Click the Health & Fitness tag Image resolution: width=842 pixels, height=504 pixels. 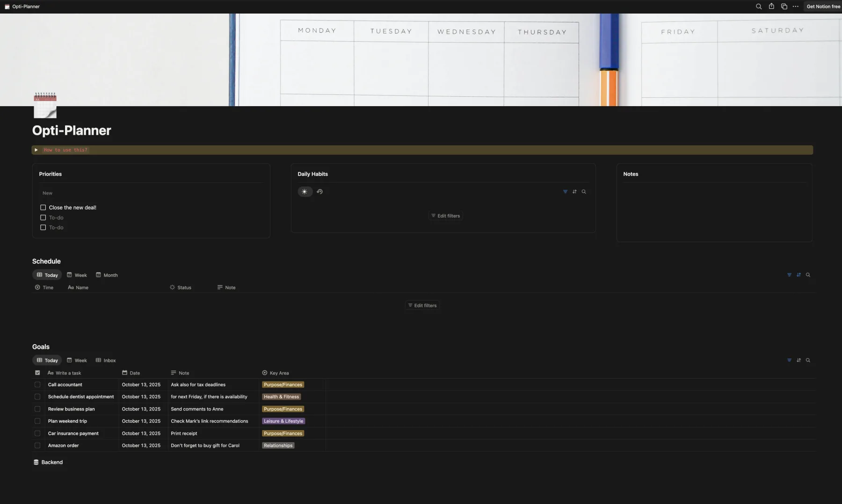point(281,397)
